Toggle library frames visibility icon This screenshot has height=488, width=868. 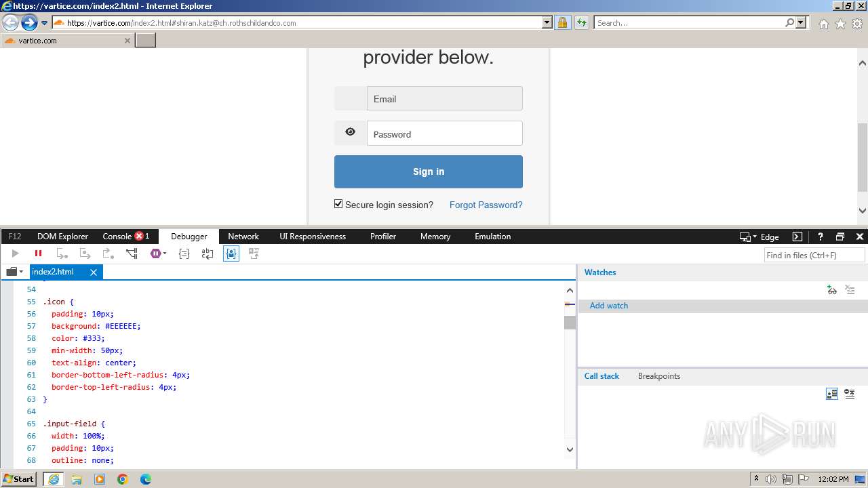tap(832, 394)
